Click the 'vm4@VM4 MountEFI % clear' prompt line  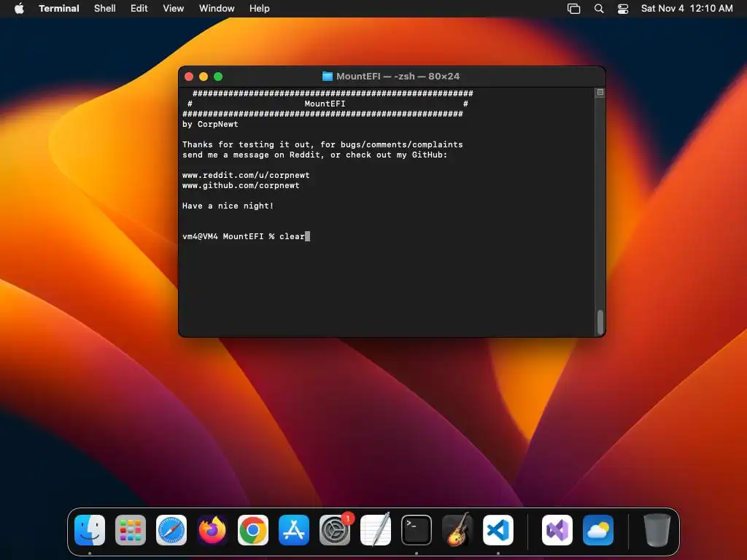coord(244,237)
